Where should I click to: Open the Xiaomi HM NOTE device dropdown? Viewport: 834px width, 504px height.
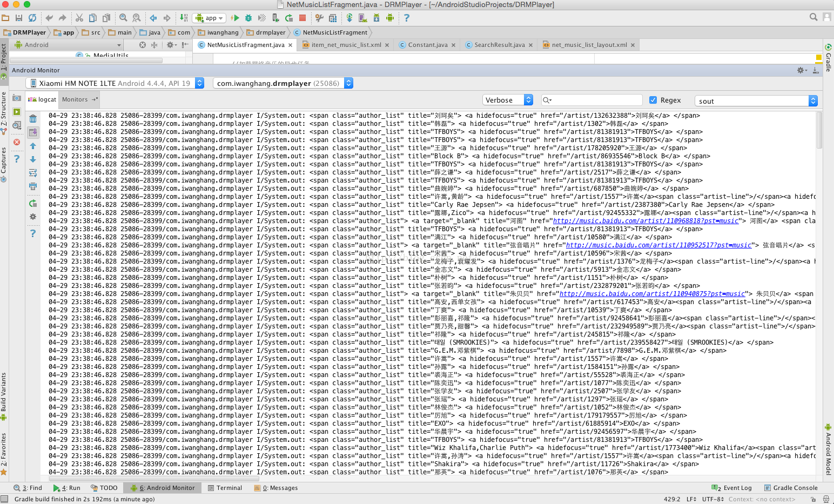[115, 83]
